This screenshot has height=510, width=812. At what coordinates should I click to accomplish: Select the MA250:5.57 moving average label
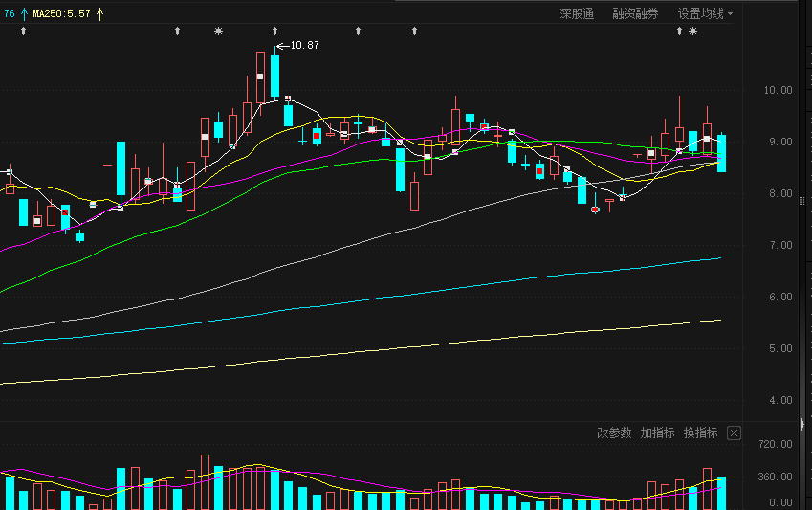pos(61,14)
